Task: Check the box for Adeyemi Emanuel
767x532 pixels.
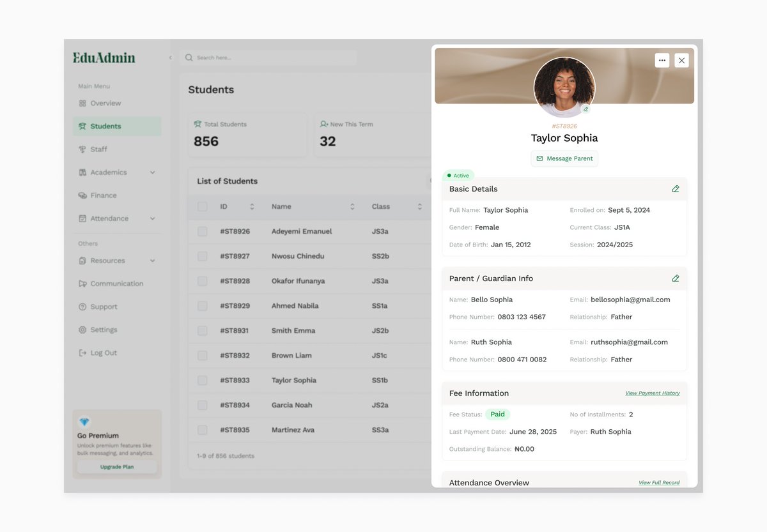Action: (x=202, y=231)
